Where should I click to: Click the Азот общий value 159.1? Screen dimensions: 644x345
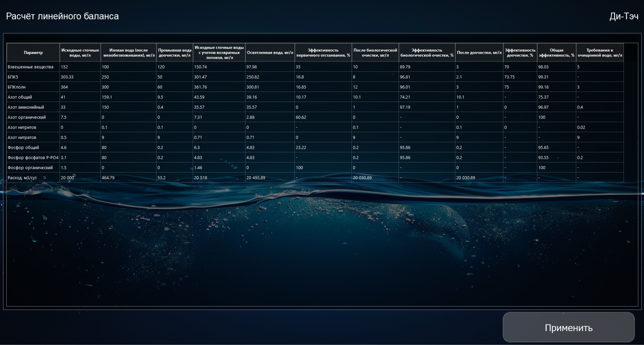(107, 97)
